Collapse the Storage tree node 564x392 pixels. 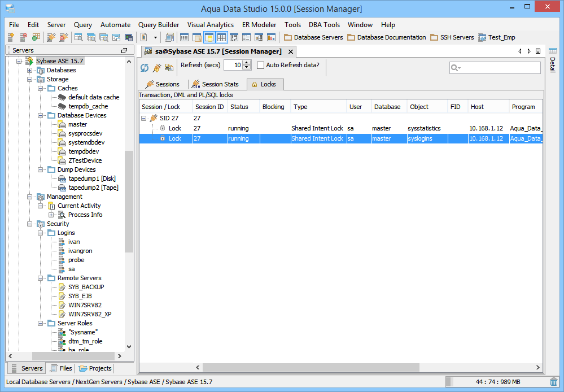pyautogui.click(x=29, y=79)
